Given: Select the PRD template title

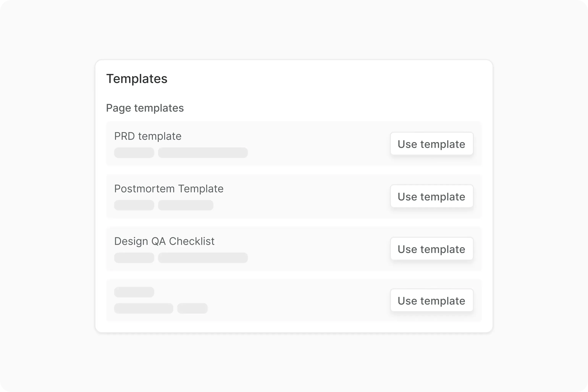Looking at the screenshot, I should tap(148, 136).
